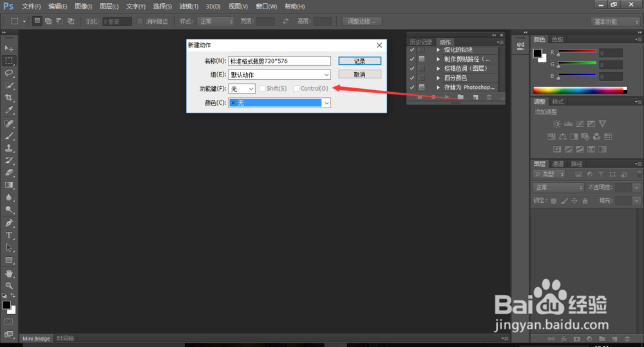The width and height of the screenshot is (644, 347).
Task: Enable the Shift(S) checkbox
Action: pyautogui.click(x=262, y=88)
